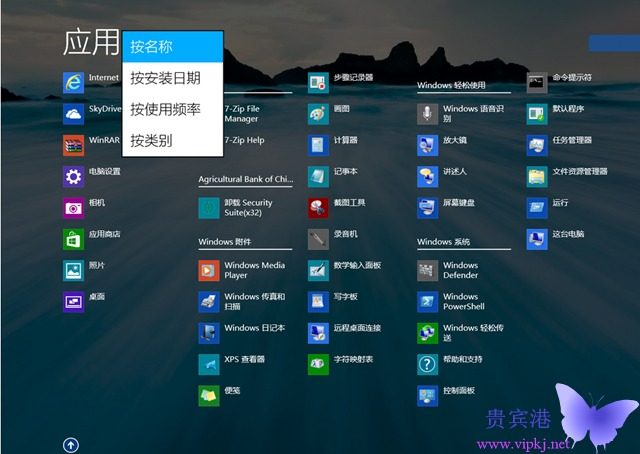Launch 步骤记录器 steps recorder icon
The height and width of the screenshot is (454, 640).
(318, 83)
